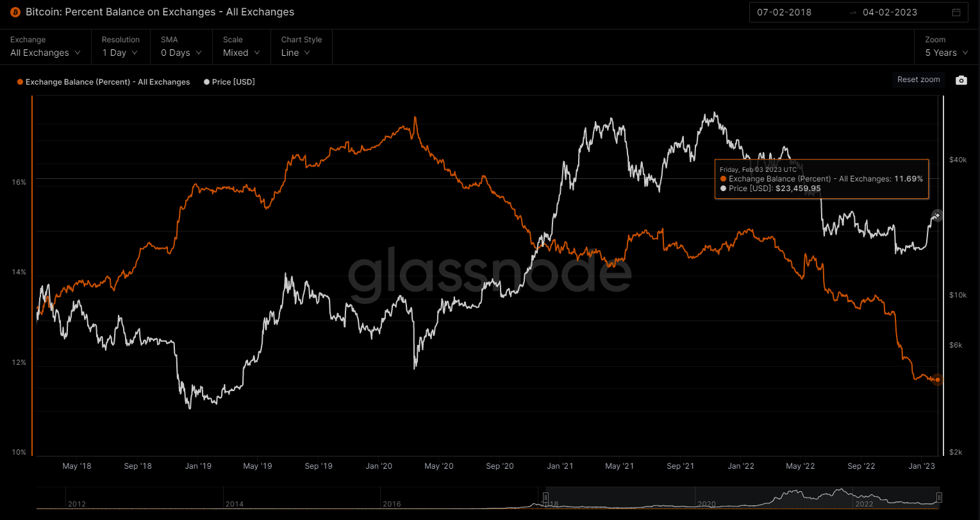Click the Jan '21 x-axis label
980x520 pixels.
(560, 466)
